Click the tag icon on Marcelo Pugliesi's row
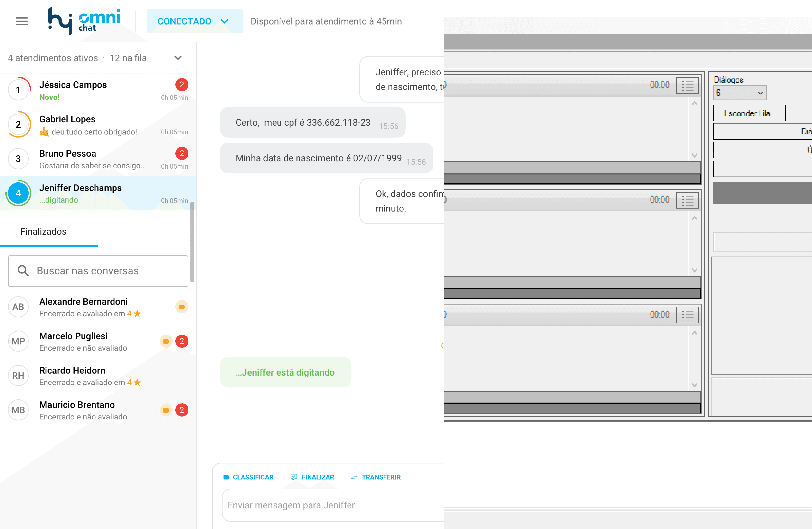812x529 pixels. click(x=166, y=341)
